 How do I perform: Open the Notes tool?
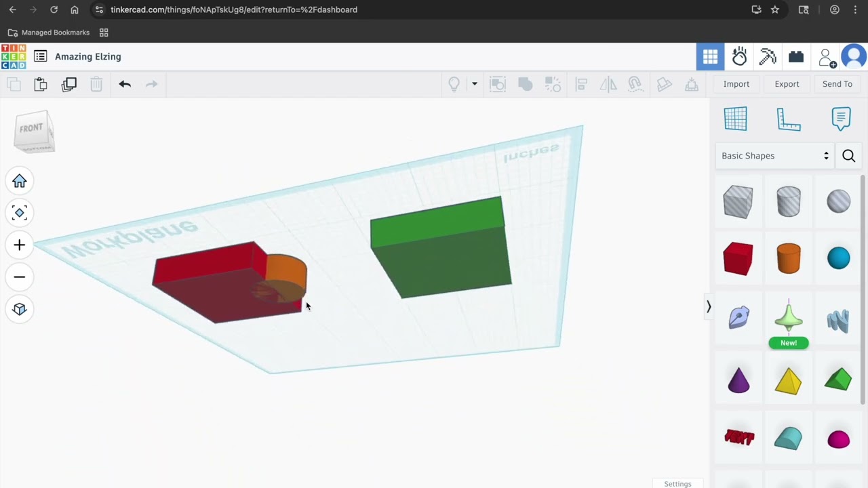[x=841, y=119]
